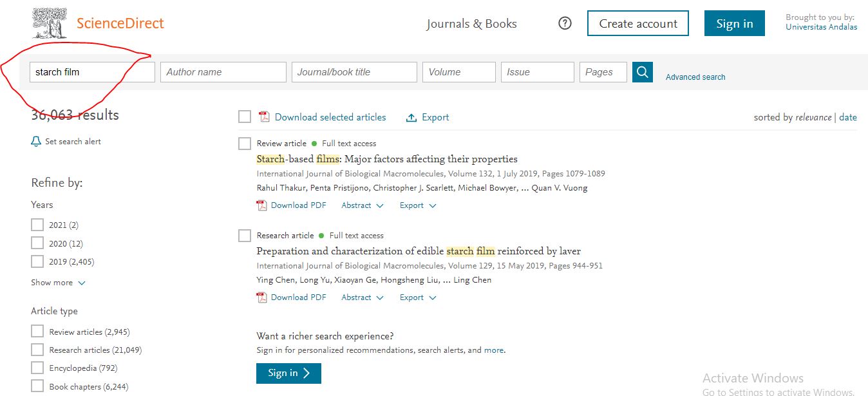The image size is (868, 396).
Task: Expand Abstract of Starch-based films article
Action: (363, 205)
